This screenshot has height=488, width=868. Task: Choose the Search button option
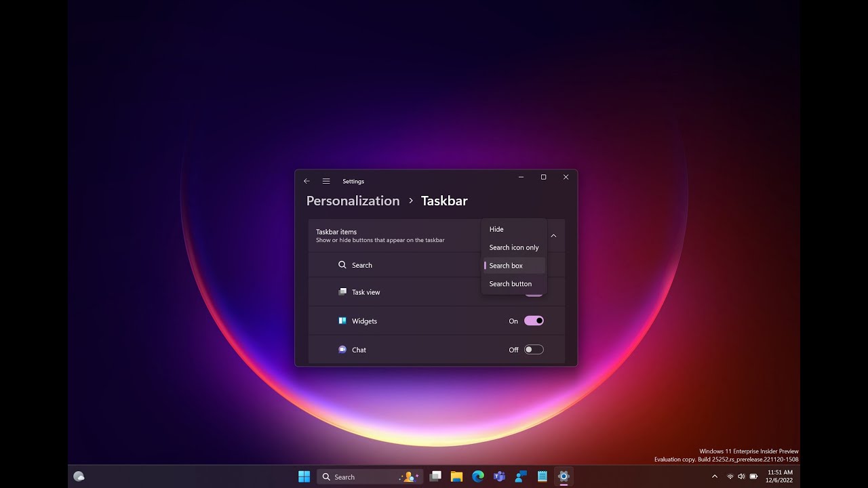514,284
